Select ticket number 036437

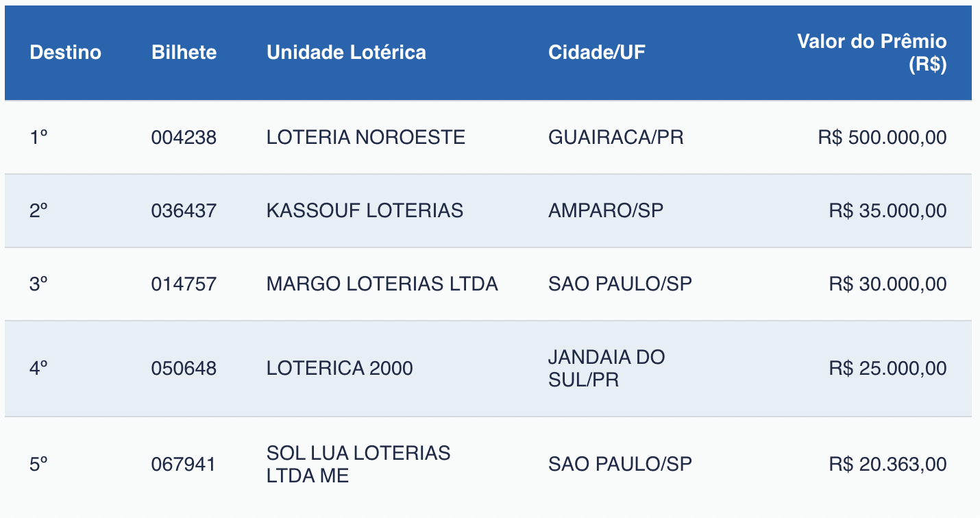pos(184,210)
